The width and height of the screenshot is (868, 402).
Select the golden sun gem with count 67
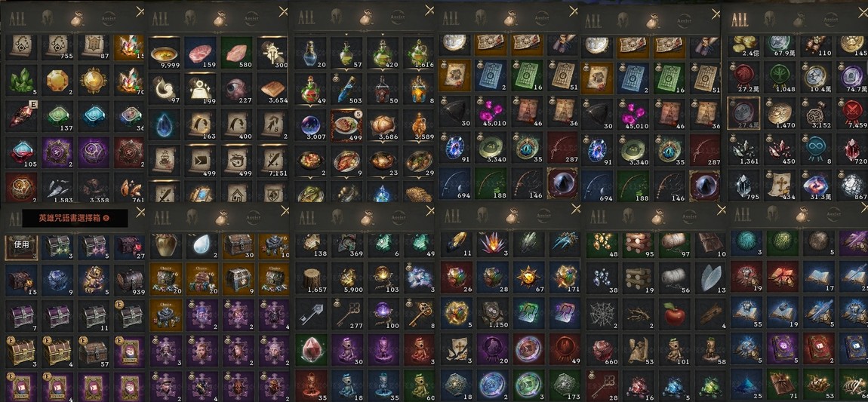528,279
